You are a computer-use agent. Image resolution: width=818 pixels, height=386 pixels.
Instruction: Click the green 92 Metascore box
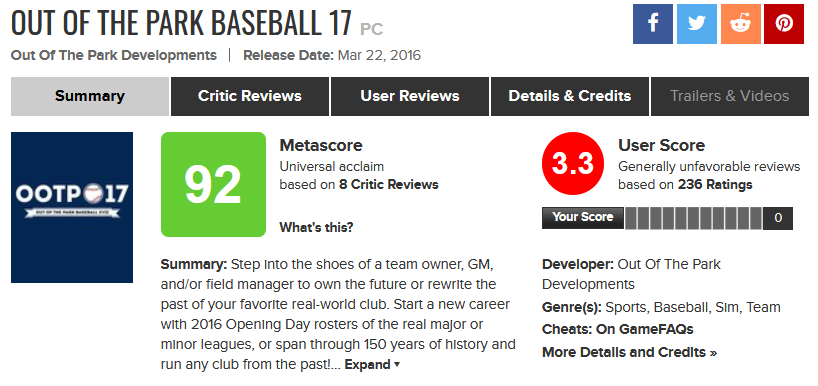tap(213, 184)
